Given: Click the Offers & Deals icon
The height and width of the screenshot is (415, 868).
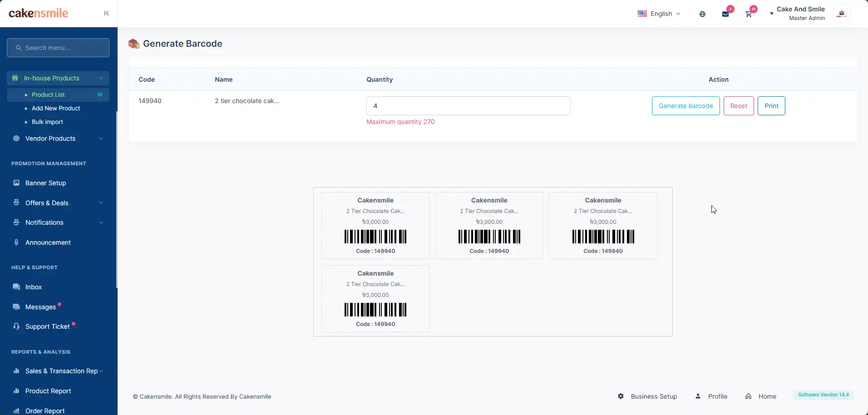Looking at the screenshot, I should coord(16,203).
